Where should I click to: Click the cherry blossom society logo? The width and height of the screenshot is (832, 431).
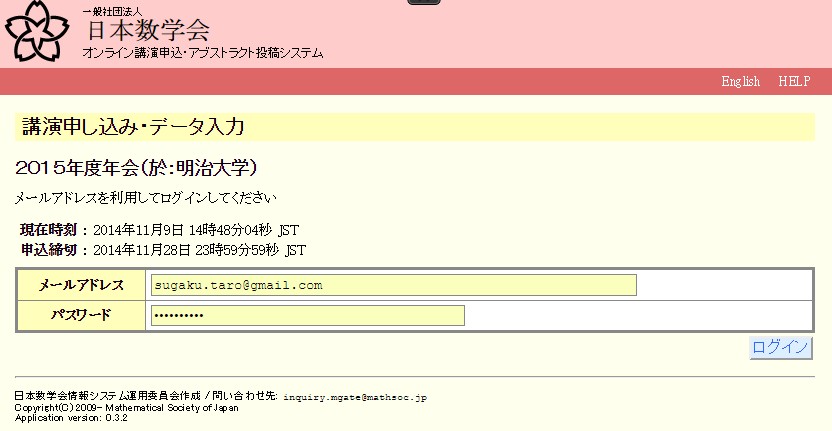point(39,32)
